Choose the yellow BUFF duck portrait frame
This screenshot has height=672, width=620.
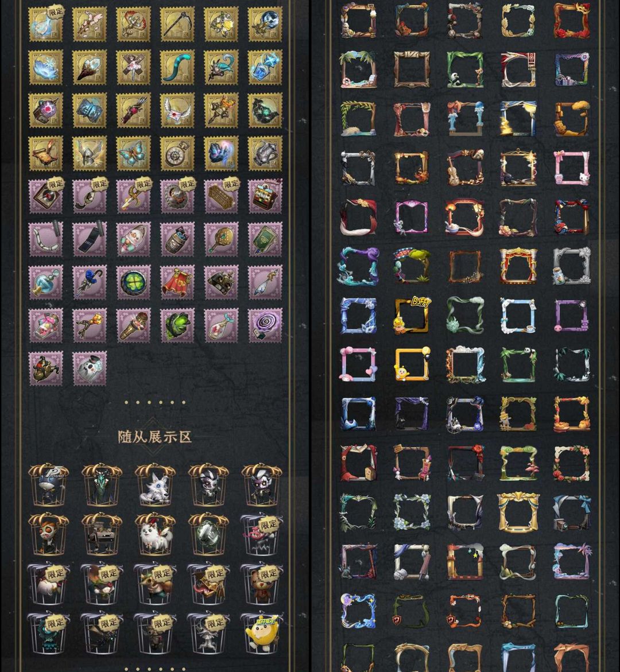point(412,315)
